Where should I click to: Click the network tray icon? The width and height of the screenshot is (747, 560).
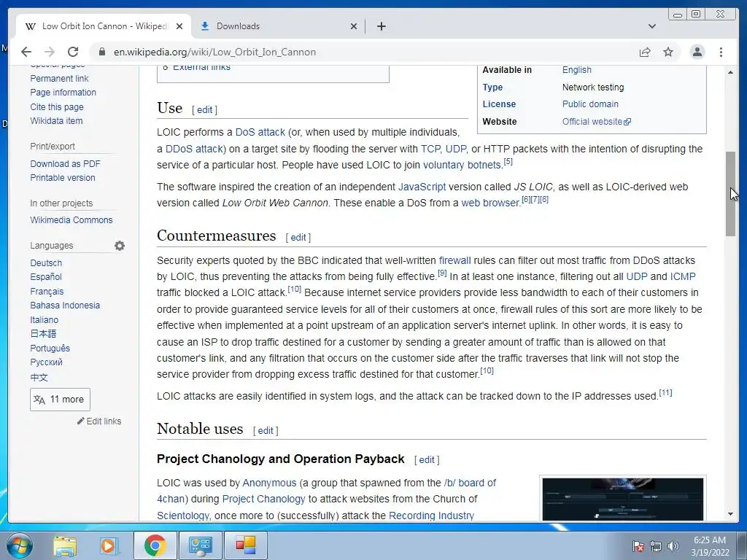(x=656, y=546)
